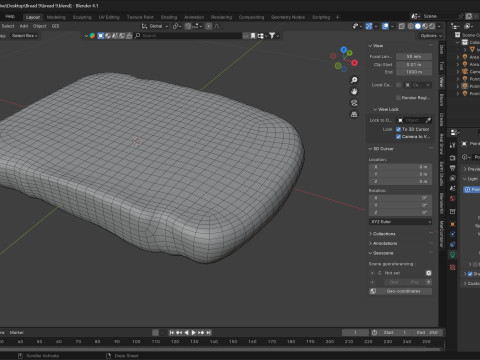
Task: Click the pan view hand icon
Action: (354, 91)
